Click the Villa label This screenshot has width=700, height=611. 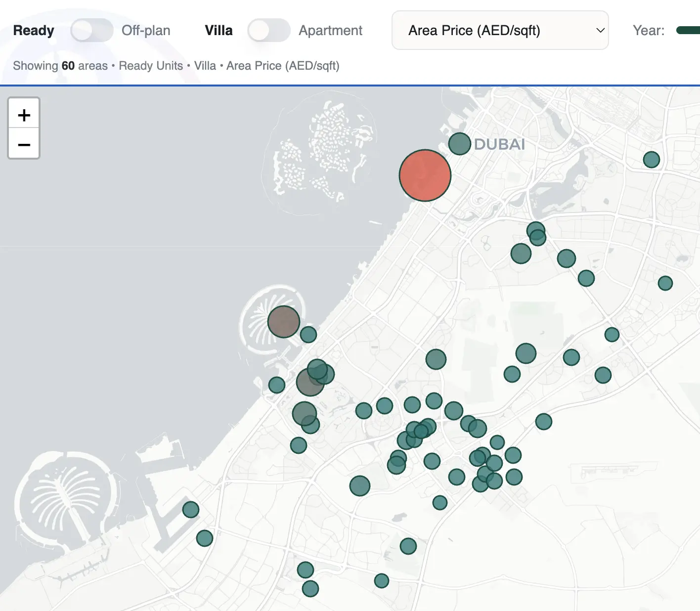coord(219,31)
